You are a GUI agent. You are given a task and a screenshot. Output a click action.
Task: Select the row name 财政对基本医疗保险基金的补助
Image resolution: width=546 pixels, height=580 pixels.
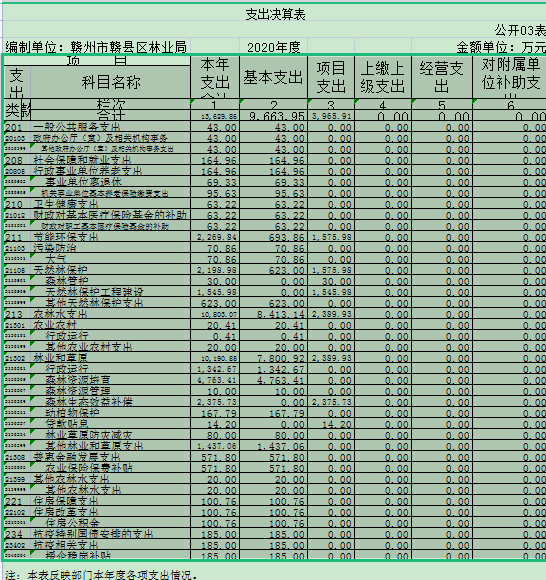[110, 215]
